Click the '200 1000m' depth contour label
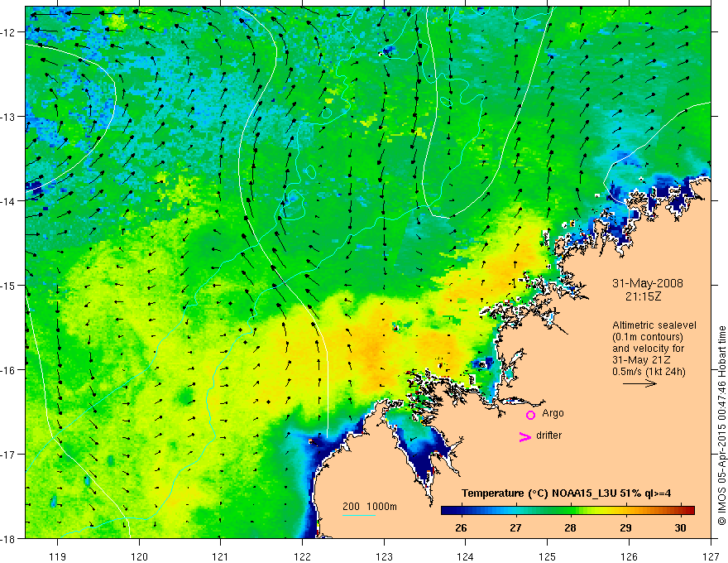This screenshot has width=728, height=563. coord(370,507)
